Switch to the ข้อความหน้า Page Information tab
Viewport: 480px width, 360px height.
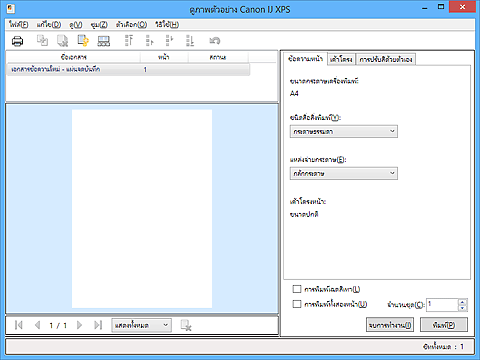coord(305,59)
